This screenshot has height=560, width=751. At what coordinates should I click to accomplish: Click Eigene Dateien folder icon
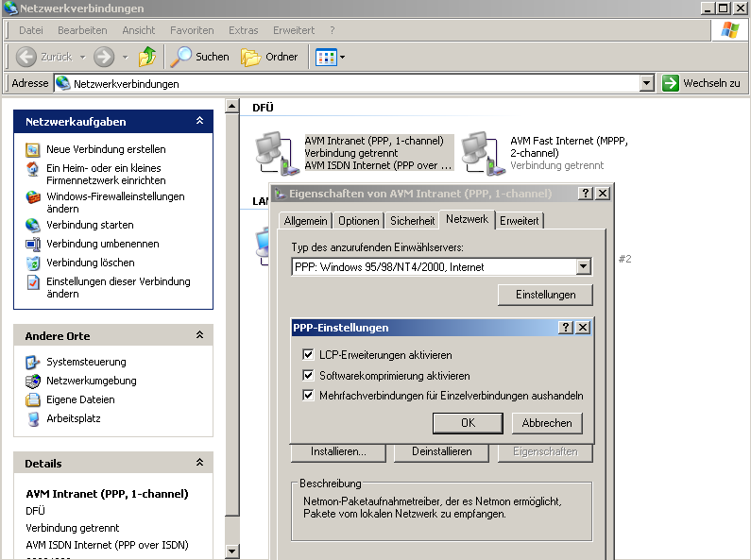[32, 399]
